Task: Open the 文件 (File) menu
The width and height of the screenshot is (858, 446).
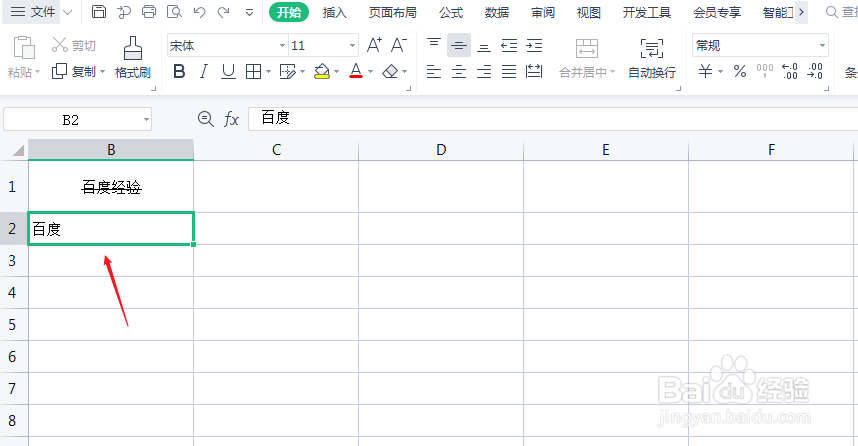Action: click(33, 11)
